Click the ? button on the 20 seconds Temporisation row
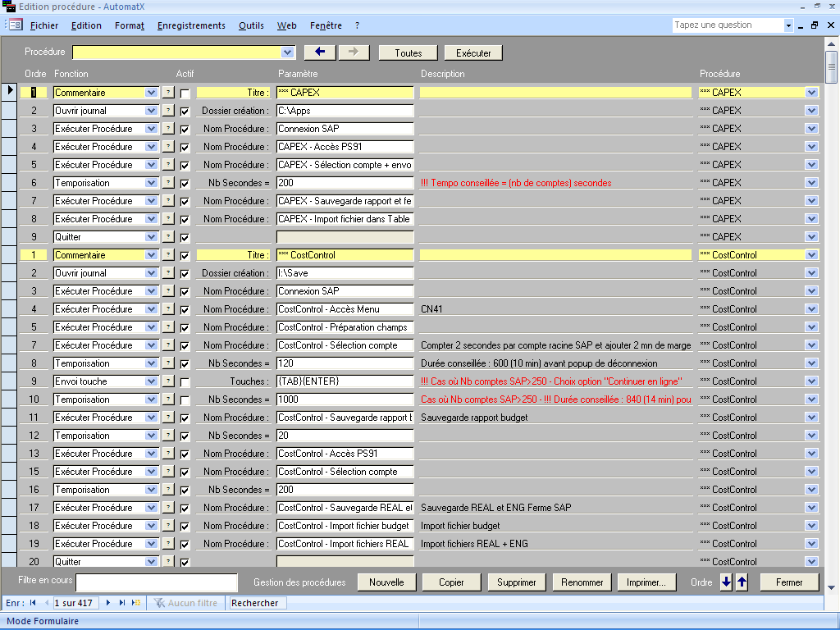 (168, 435)
